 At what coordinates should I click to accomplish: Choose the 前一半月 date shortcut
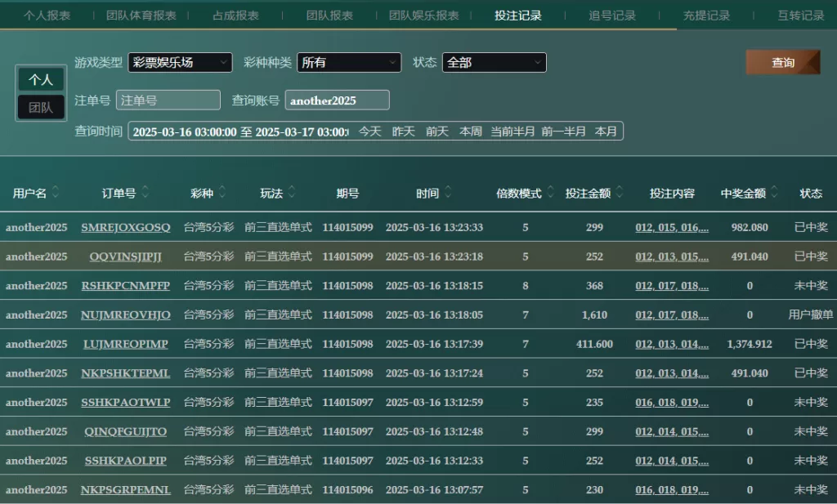(x=563, y=132)
